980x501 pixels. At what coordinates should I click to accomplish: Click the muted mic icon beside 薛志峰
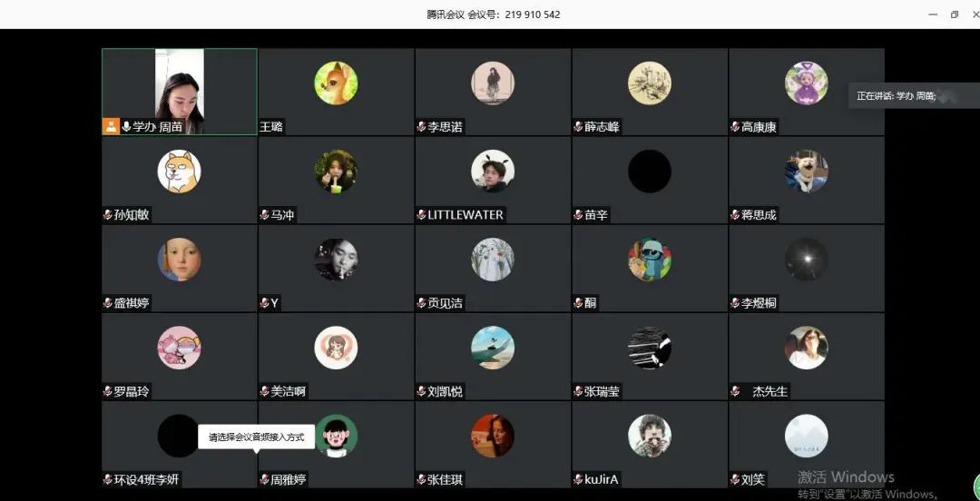click(578, 127)
